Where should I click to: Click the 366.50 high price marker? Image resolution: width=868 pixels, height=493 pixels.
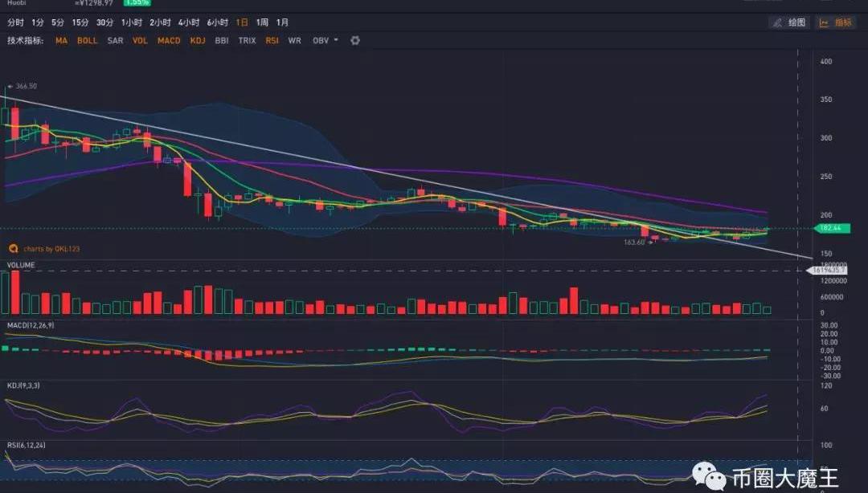tap(25, 86)
